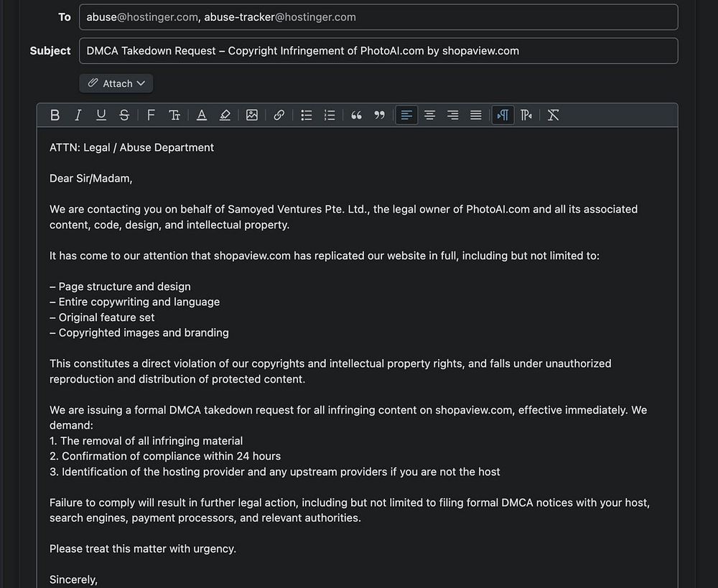The height and width of the screenshot is (588, 718).
Task: Click the line '– Entire copywriting and language'
Action: coord(135,302)
